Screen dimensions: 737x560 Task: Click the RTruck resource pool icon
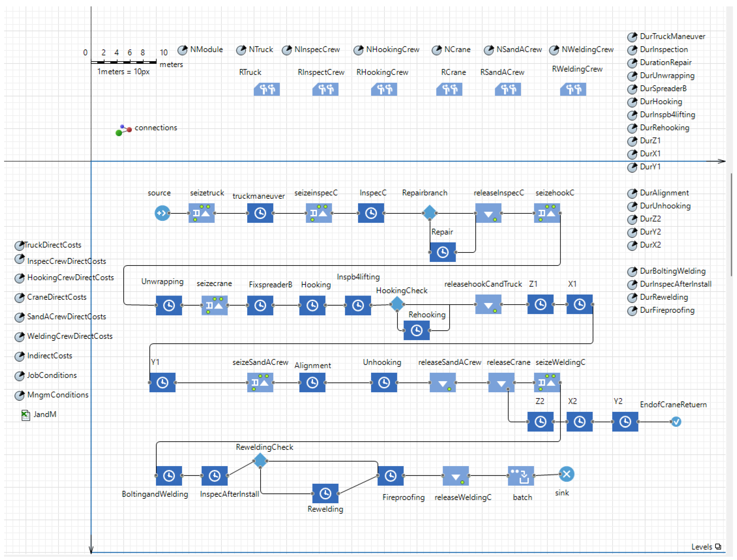(267, 89)
